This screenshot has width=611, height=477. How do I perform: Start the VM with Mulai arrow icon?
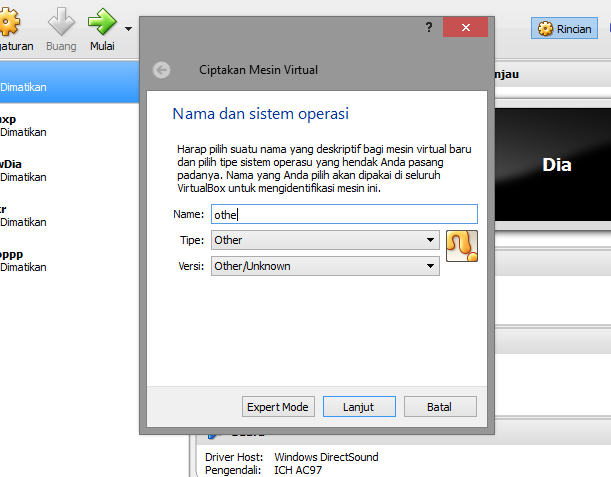click(102, 21)
